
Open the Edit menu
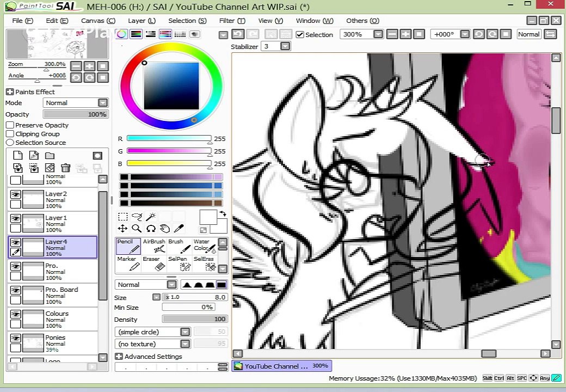[x=57, y=21]
